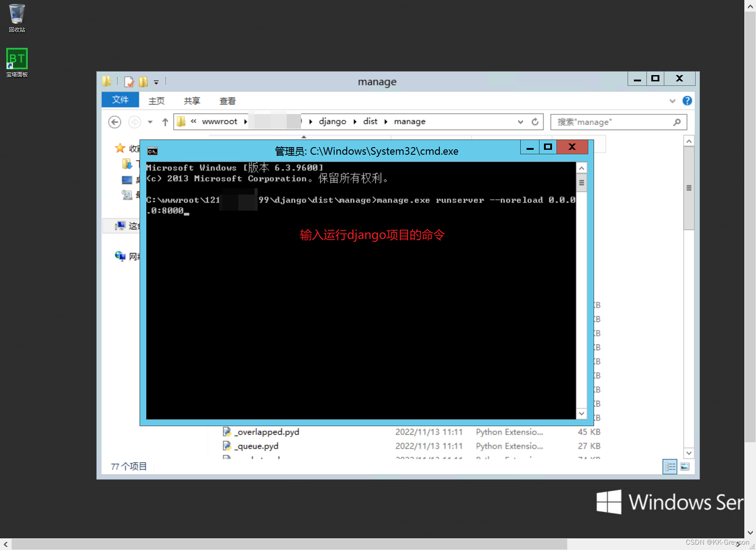Click the New Folder quick access icon
756x550 pixels.
144,82
